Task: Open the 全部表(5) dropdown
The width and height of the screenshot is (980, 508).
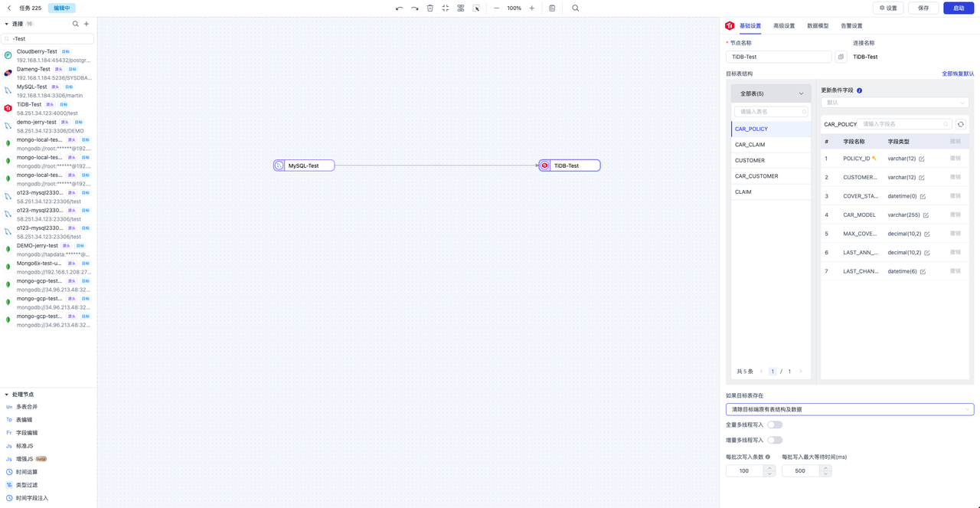Action: click(x=771, y=92)
